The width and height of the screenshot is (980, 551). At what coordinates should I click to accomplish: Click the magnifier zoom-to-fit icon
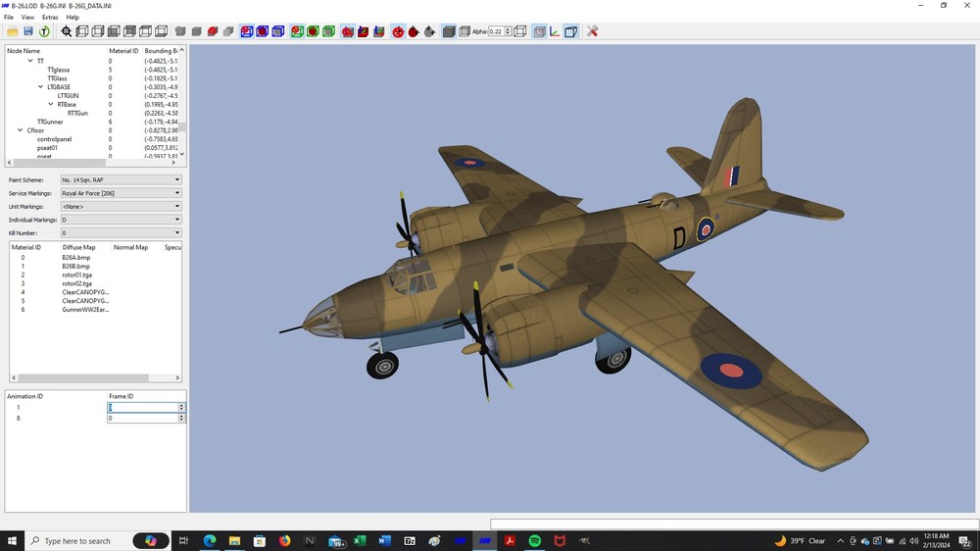tap(67, 31)
